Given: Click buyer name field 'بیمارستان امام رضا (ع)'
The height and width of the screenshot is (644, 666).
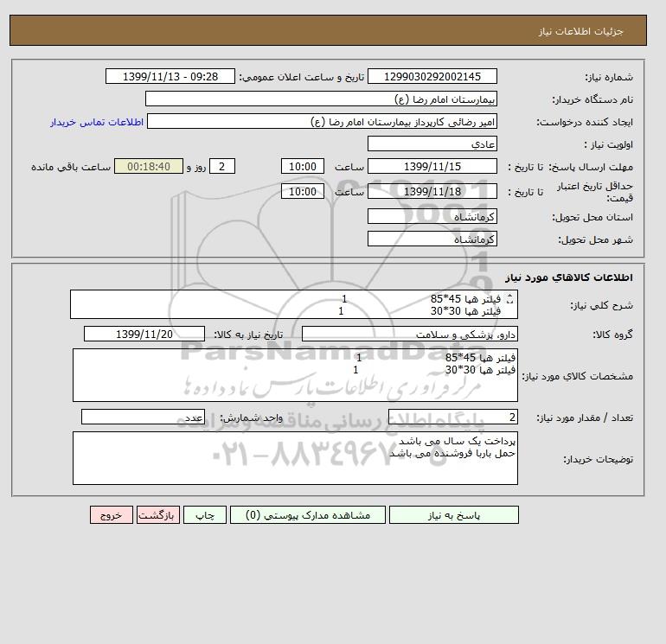Looking at the screenshot, I should 321,99.
